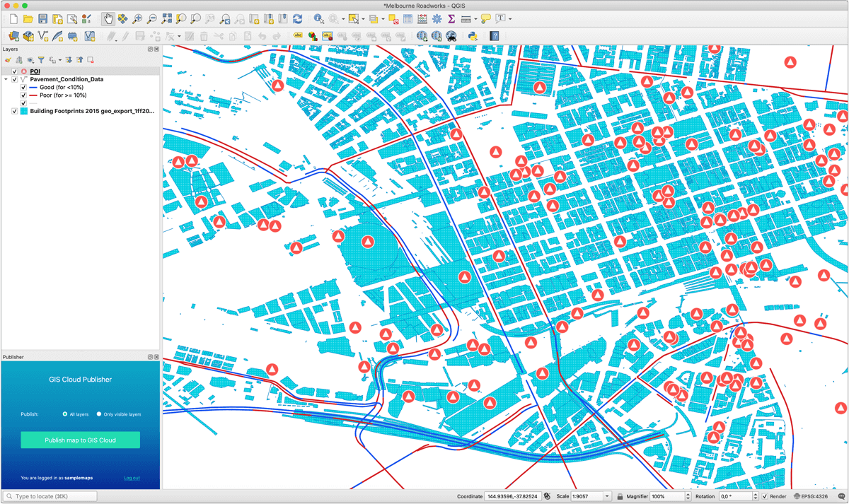Collapse the Pavement_Condition_Data layer tree
Viewport: 849px width, 504px height.
pos(6,80)
